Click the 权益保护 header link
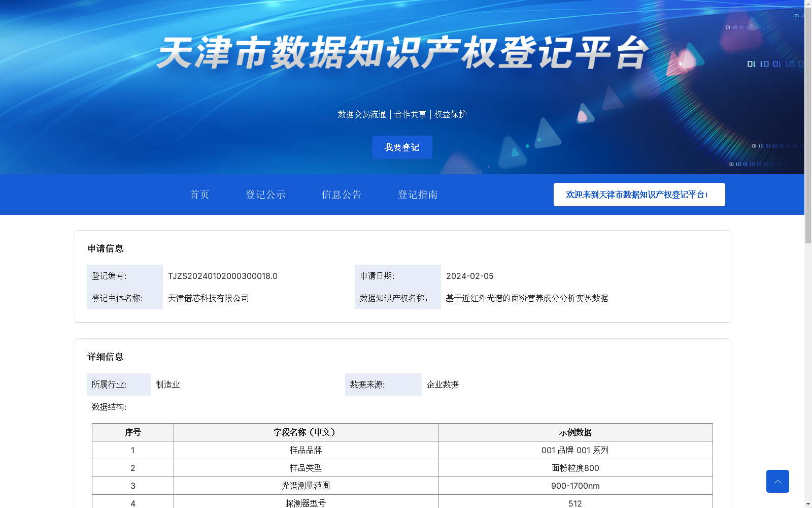 coord(450,114)
